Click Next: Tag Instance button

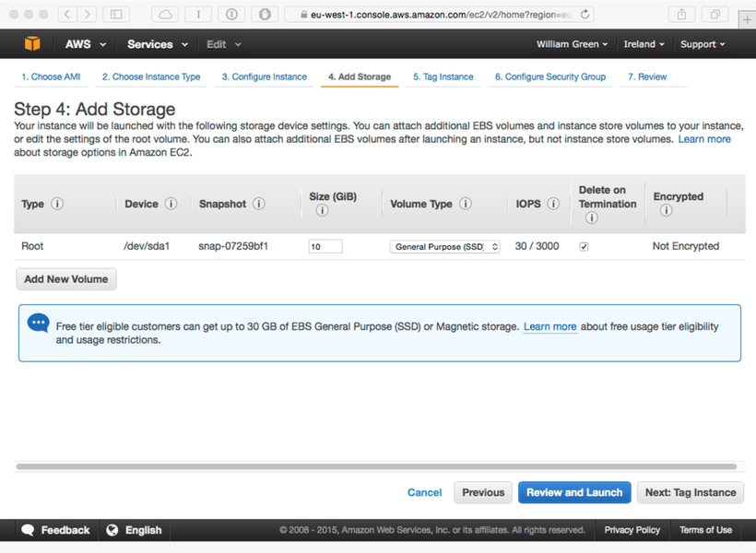691,492
